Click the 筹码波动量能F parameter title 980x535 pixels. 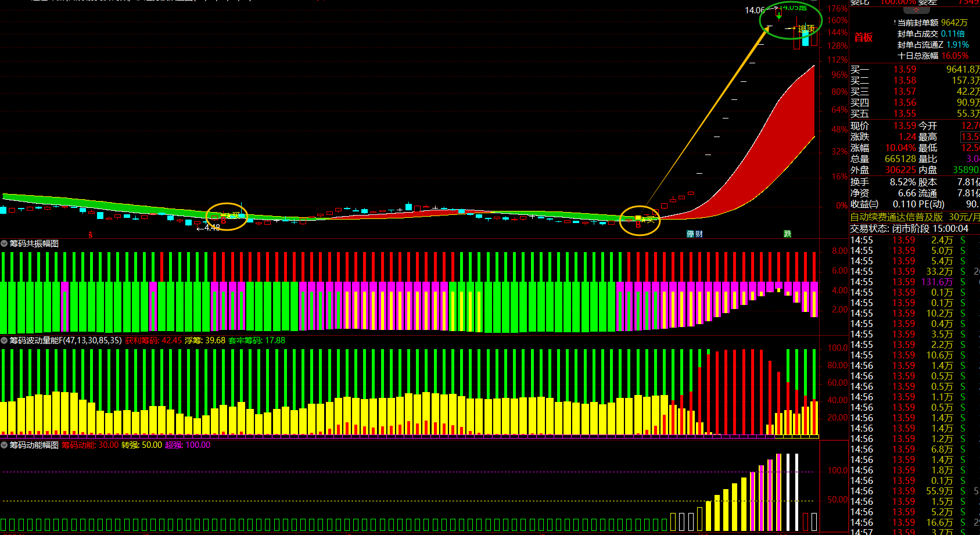click(66, 340)
